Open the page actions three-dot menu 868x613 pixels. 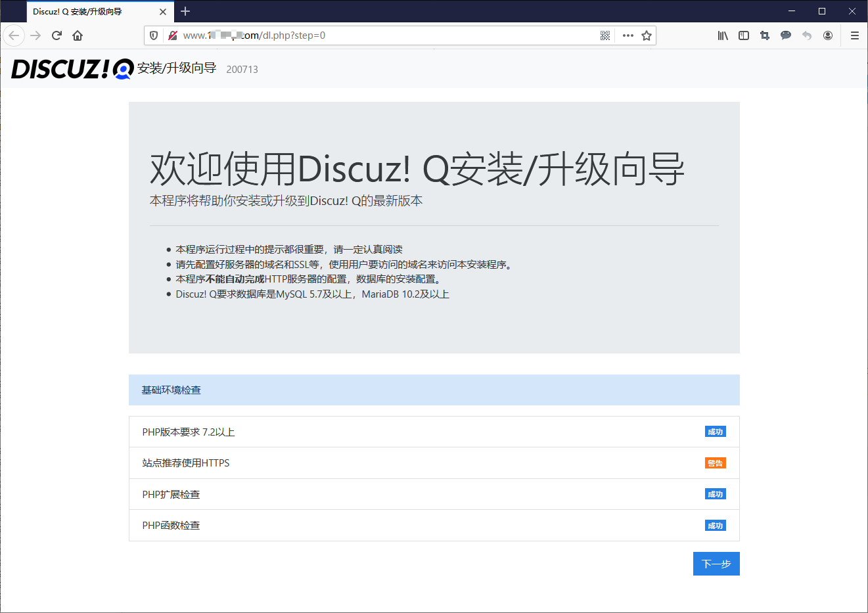(628, 35)
